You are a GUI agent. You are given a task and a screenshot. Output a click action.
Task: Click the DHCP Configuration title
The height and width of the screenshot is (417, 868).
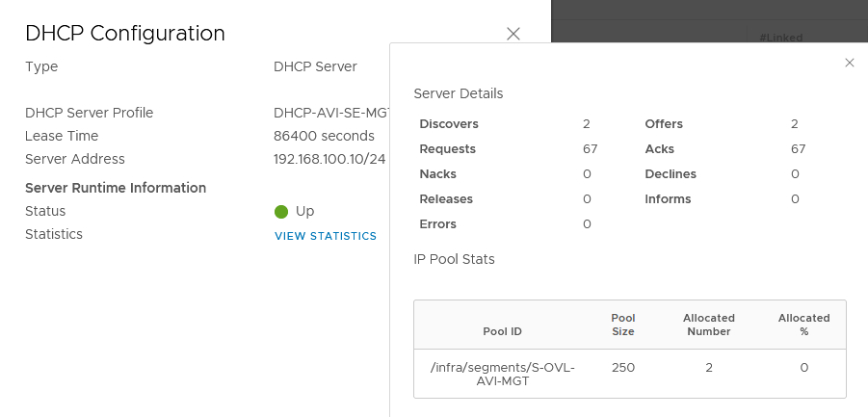click(125, 33)
